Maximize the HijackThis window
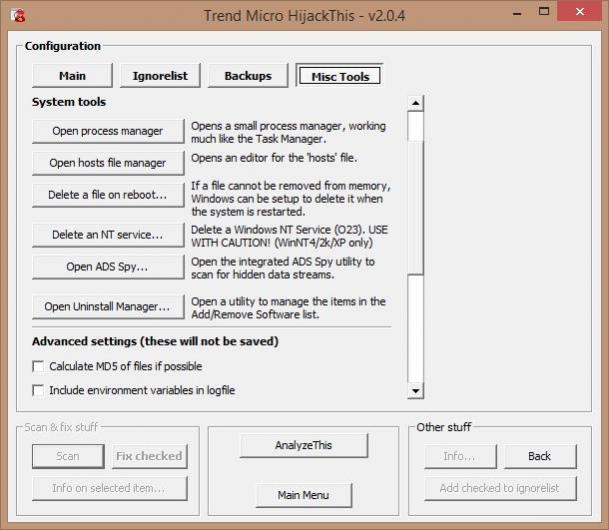This screenshot has width=609, height=530. pyautogui.click(x=544, y=12)
